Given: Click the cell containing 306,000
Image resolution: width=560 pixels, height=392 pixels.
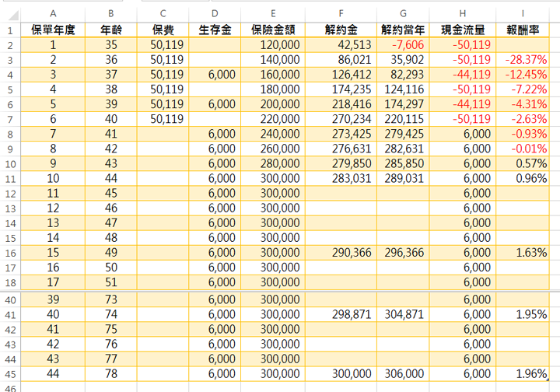Looking at the screenshot, I should 403,373.
